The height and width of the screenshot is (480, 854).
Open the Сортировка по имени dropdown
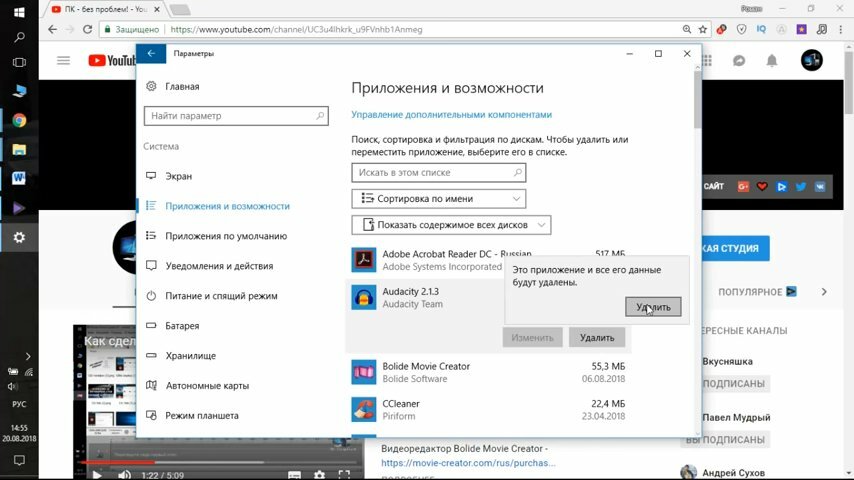[438, 198]
